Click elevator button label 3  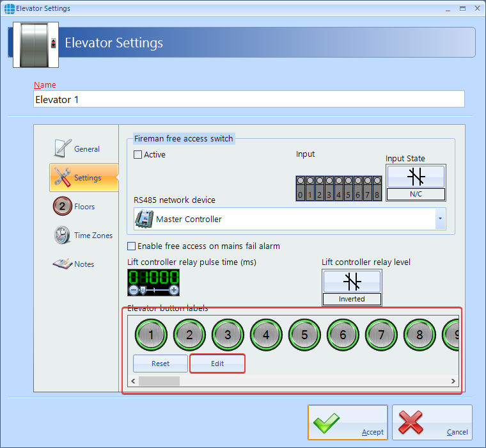[x=228, y=335]
